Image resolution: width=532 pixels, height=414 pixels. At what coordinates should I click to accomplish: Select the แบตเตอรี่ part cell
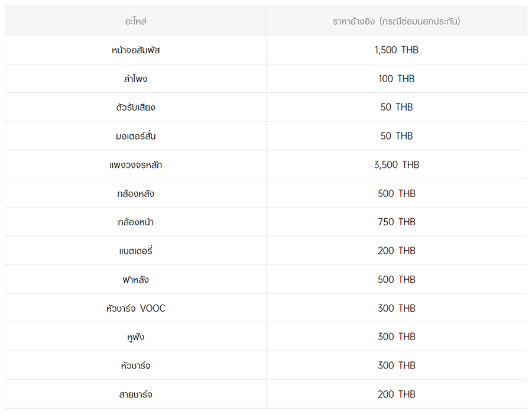[135, 251]
